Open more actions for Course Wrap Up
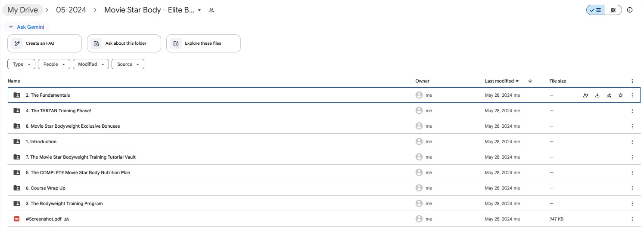The image size is (644, 230). (632, 188)
